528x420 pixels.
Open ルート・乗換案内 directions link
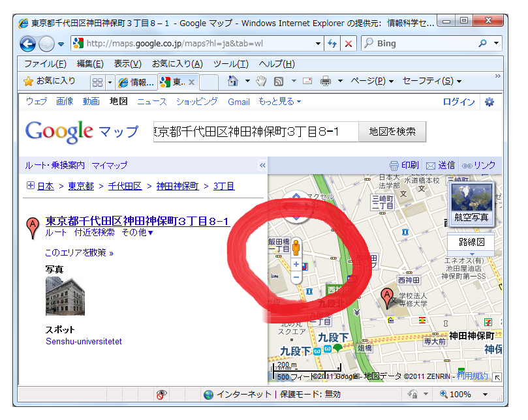[x=55, y=165]
